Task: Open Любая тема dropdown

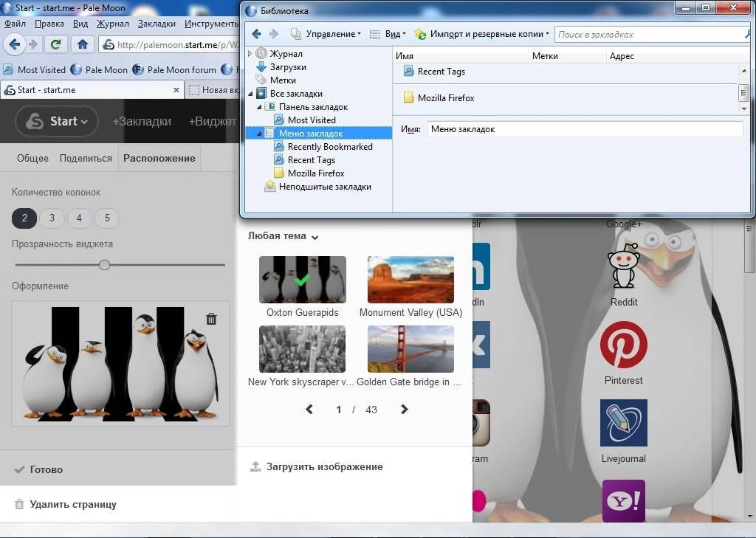Action: (283, 236)
